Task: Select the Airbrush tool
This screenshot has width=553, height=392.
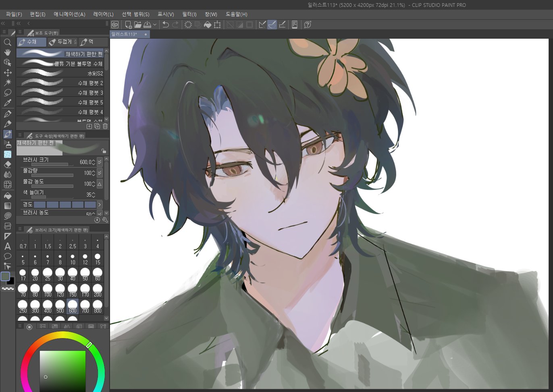Action: [x=7, y=144]
